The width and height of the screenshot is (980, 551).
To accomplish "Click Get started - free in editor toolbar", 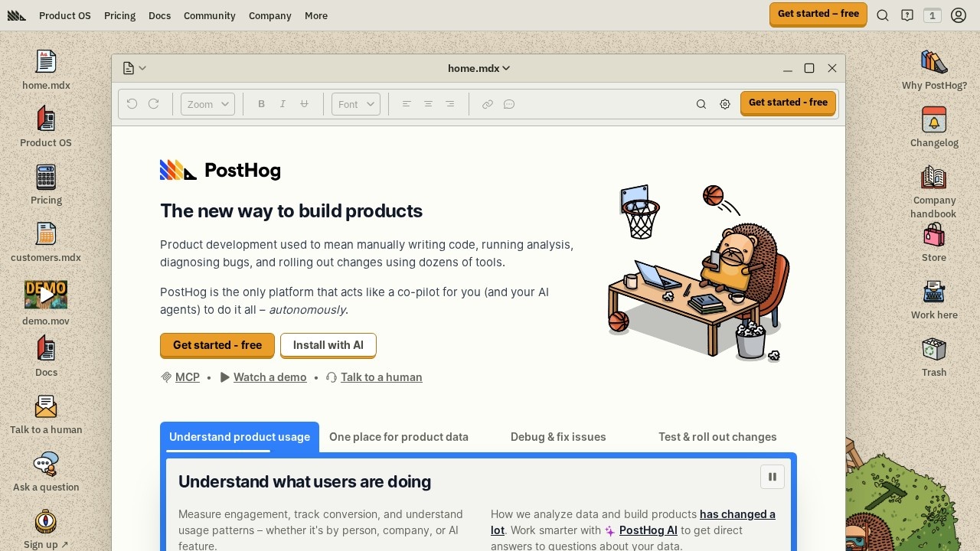I will (788, 103).
